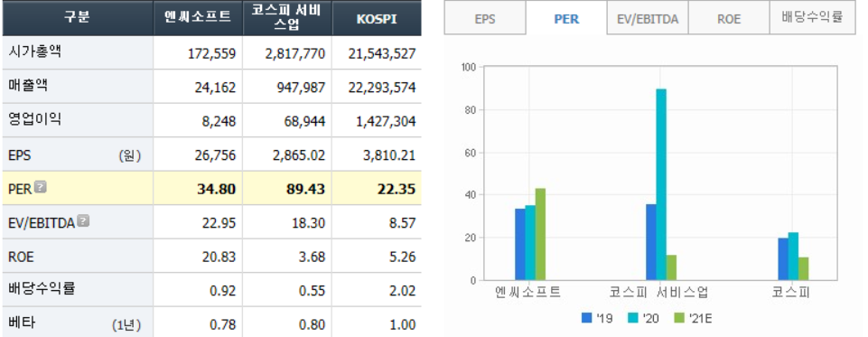Click the 배당수익률 value 0.55
Image resolution: width=868 pixels, height=337 pixels.
[x=313, y=291]
